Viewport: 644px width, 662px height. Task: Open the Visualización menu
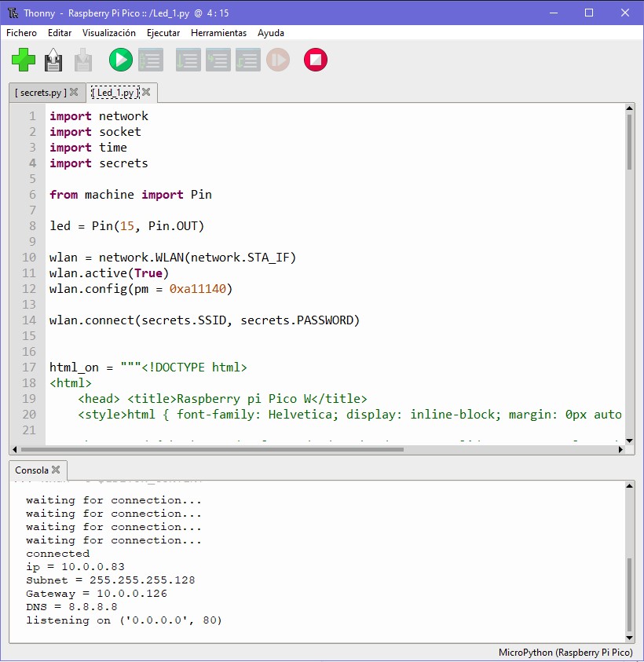(109, 33)
